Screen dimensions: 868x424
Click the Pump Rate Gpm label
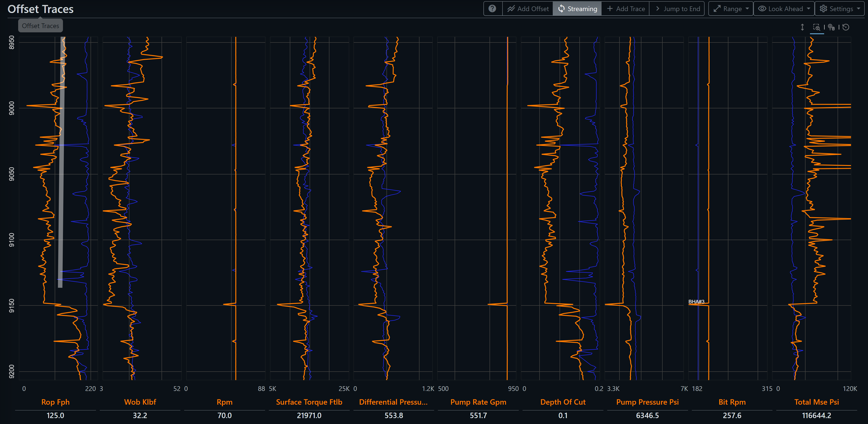478,402
